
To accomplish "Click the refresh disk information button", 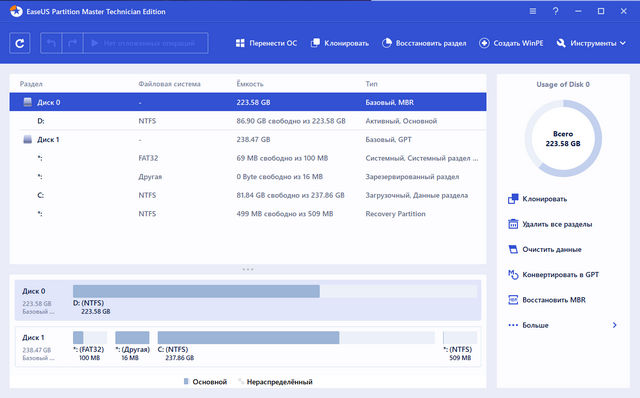I will point(20,43).
